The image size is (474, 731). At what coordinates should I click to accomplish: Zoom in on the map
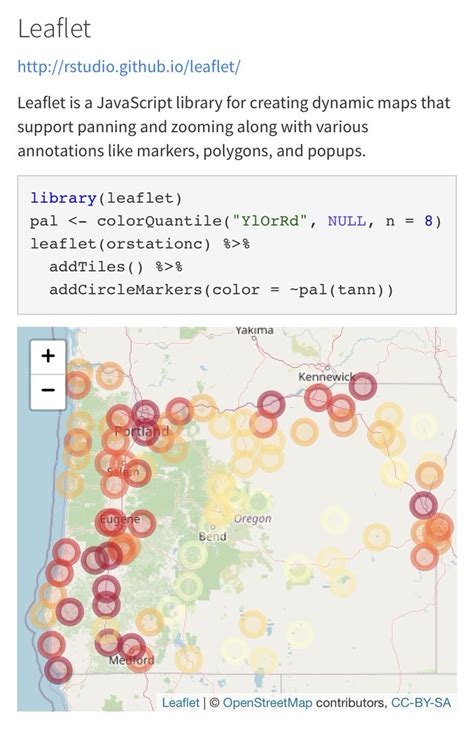tap(48, 357)
